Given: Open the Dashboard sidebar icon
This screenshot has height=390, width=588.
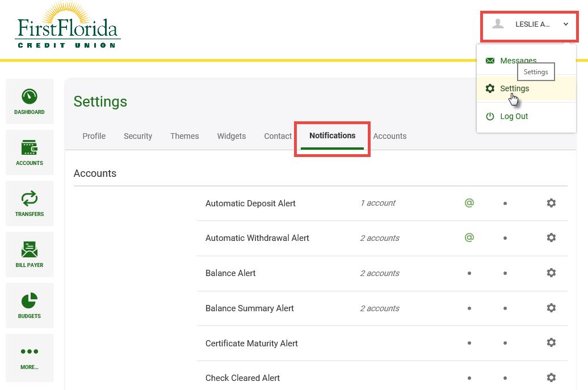Looking at the screenshot, I should pyautogui.click(x=30, y=101).
